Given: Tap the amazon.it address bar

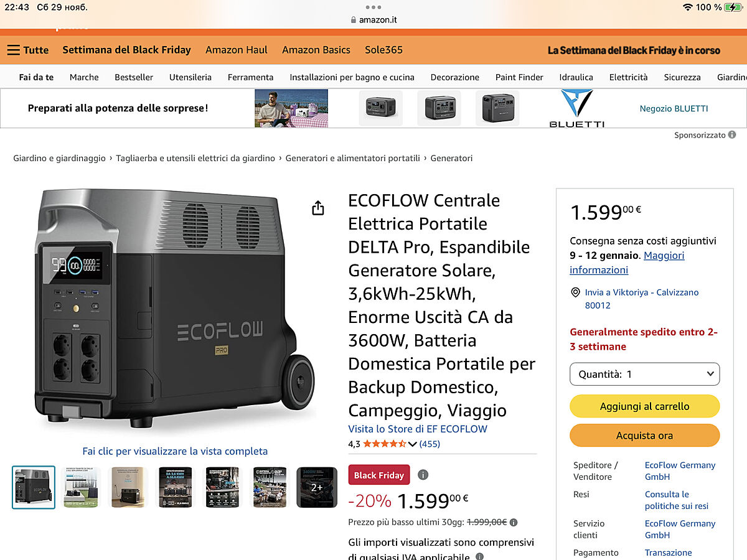Looking at the screenshot, I should click(374, 19).
